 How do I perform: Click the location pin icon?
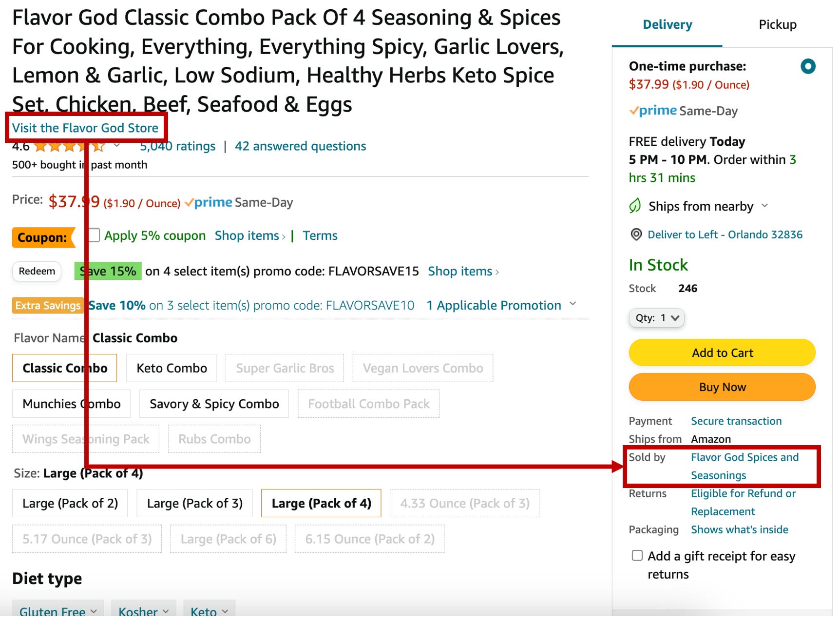click(x=636, y=234)
